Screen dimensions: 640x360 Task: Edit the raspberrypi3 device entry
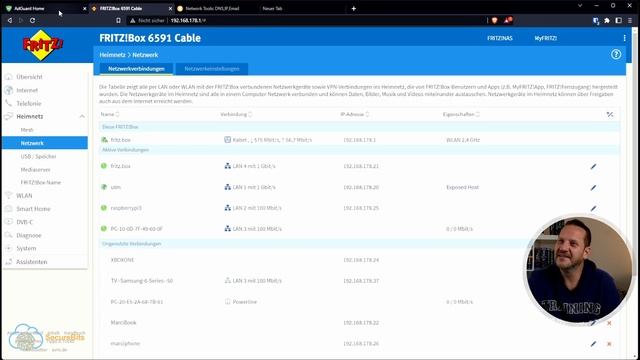coord(593,209)
